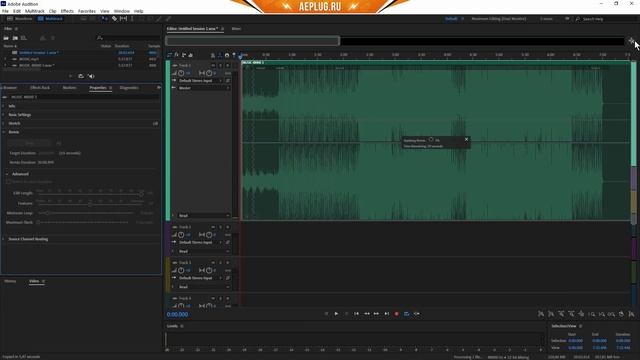
Task: Expand the Stretch section in Properties
Action: pos(4,123)
